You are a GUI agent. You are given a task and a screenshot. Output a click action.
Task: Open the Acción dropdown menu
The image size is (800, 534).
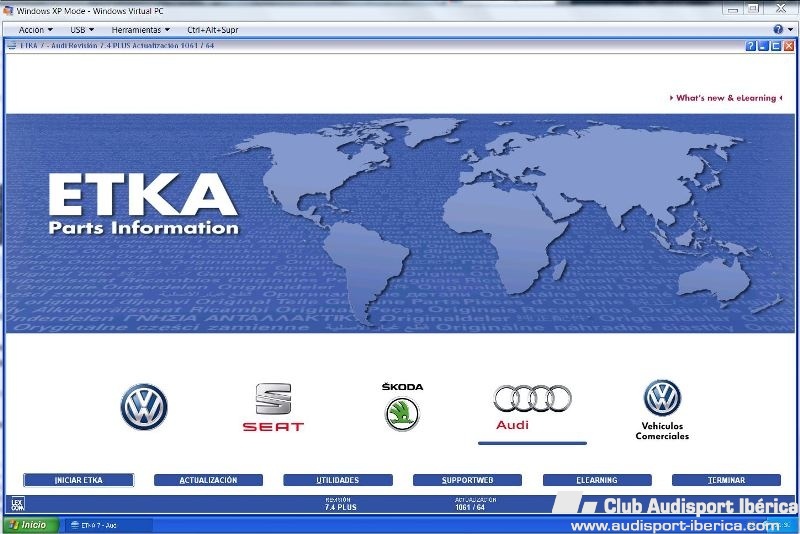coord(35,30)
